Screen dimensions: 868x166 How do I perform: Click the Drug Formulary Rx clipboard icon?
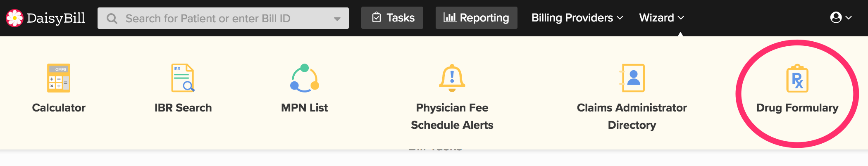797,78
